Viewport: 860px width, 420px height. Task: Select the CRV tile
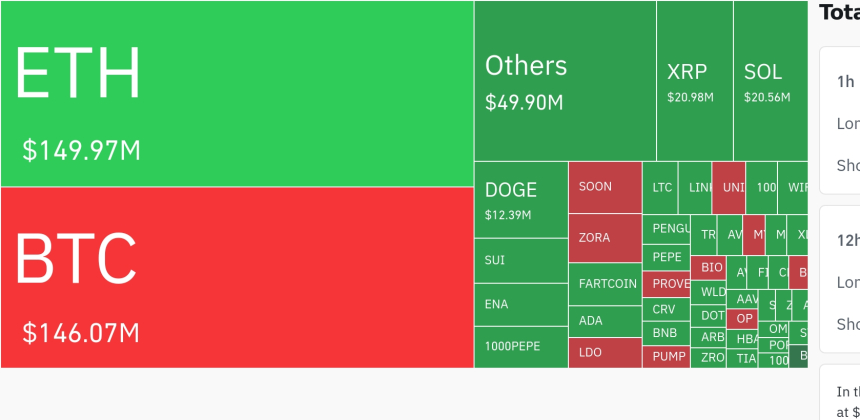coord(665,309)
